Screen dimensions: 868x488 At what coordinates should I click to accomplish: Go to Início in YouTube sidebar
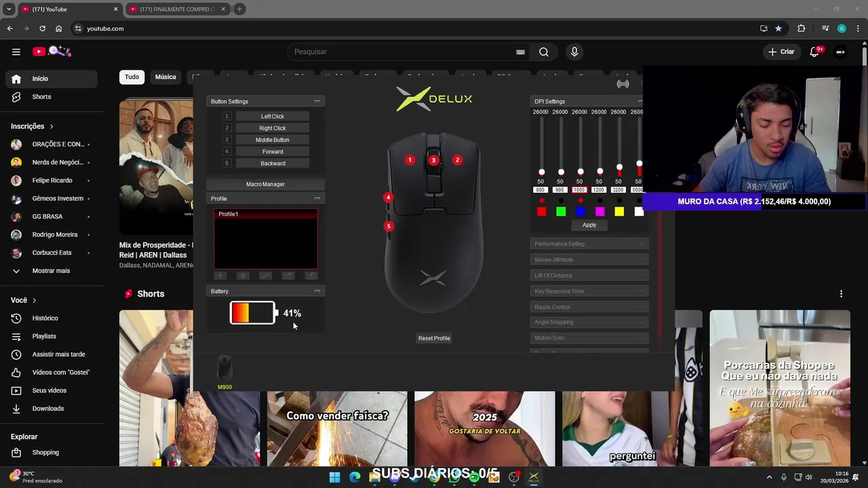[52, 79]
